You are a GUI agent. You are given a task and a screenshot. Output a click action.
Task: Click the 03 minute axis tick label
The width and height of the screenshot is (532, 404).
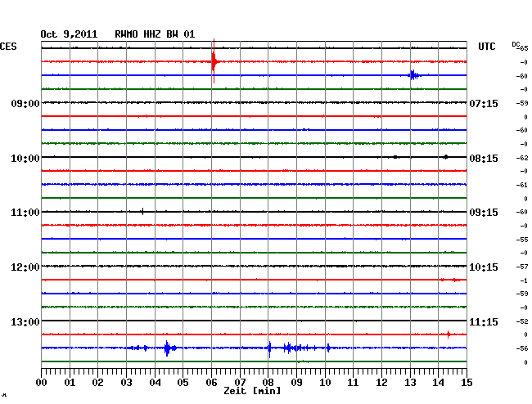126,383
